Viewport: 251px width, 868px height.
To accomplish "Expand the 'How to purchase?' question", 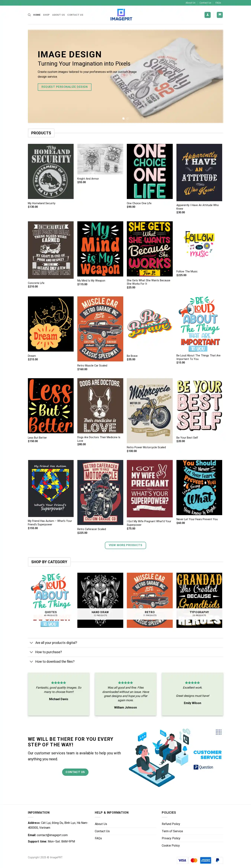I will (x=125, y=652).
